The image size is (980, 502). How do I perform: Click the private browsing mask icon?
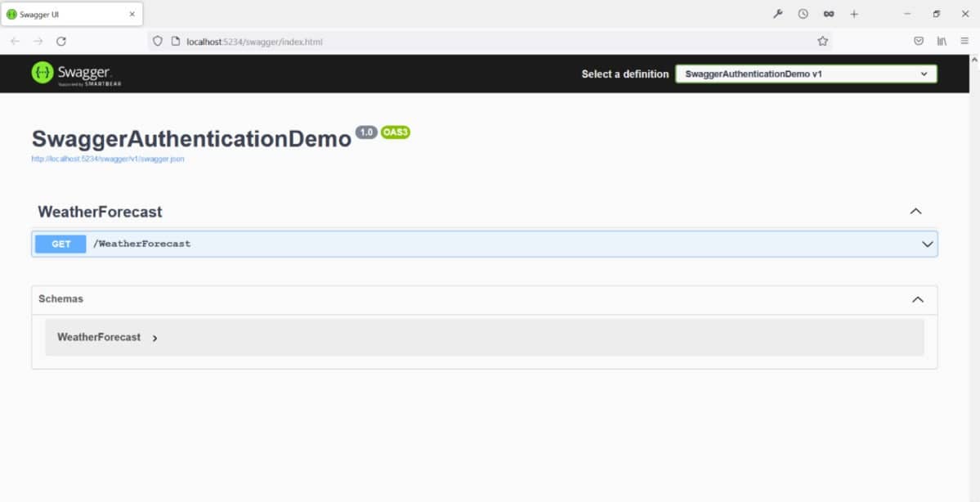828,14
